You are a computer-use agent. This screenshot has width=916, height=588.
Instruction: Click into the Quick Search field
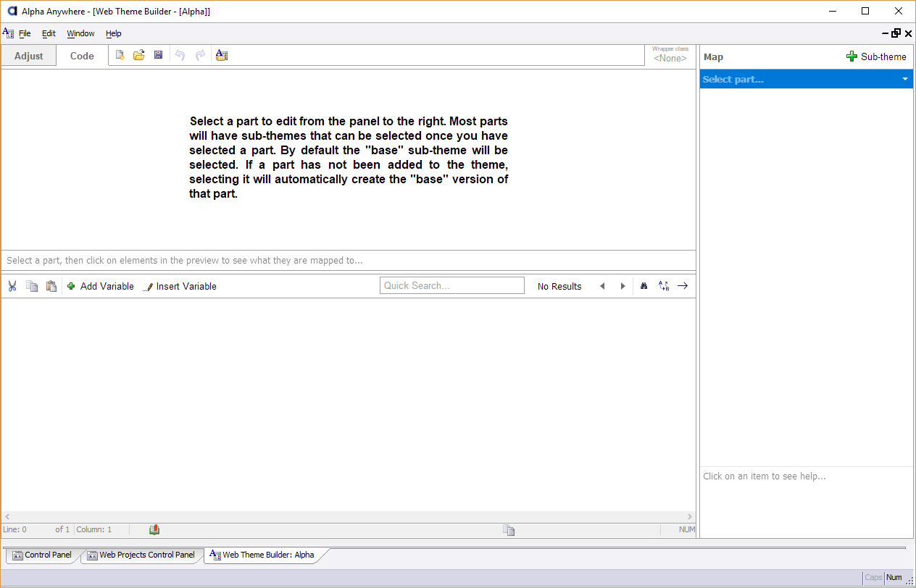point(452,285)
